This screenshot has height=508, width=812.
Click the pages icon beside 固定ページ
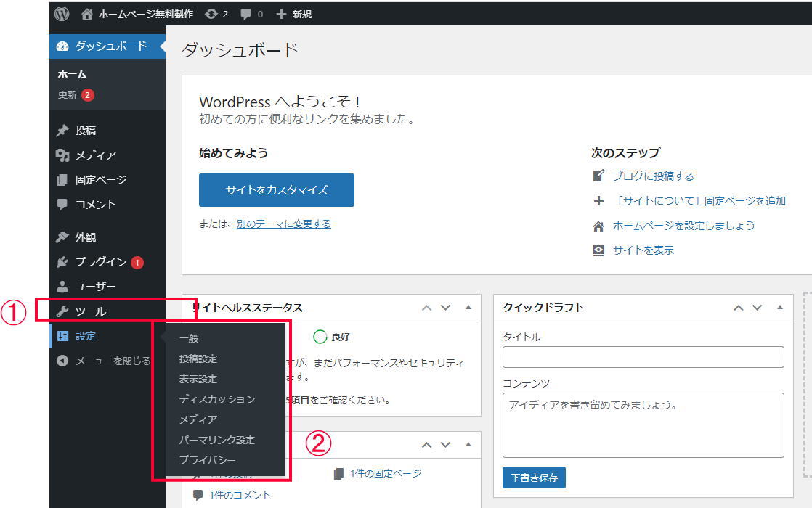[62, 180]
